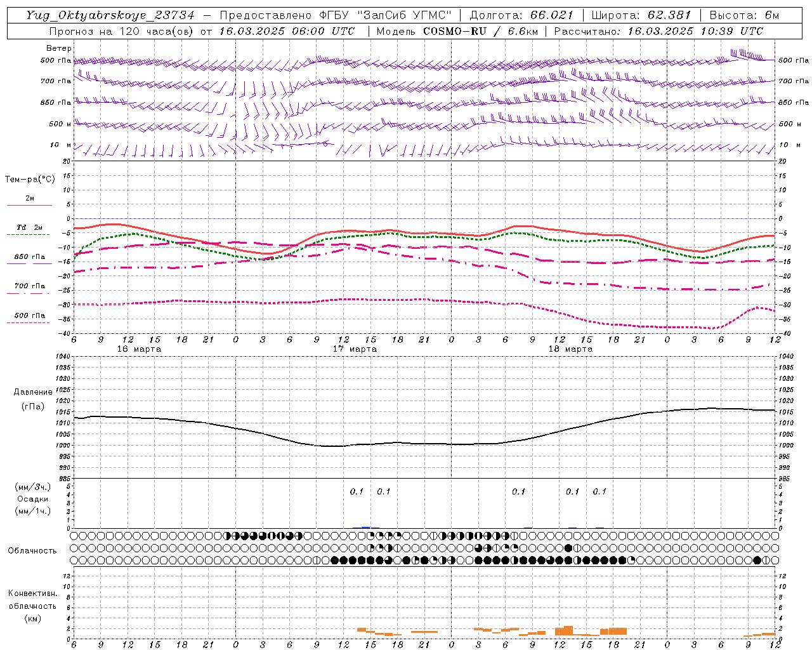Click the Рассчитано: 16.03.2025 10:39 UTC text

click(x=658, y=31)
